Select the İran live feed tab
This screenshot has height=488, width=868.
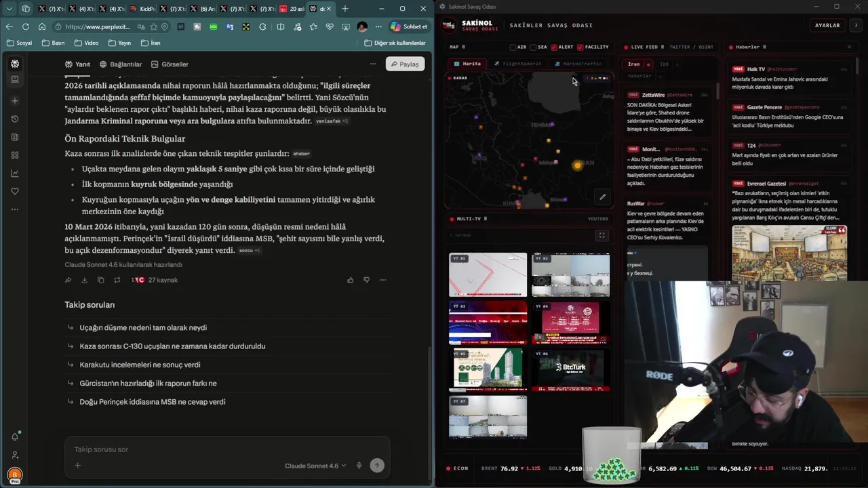tap(633, 64)
